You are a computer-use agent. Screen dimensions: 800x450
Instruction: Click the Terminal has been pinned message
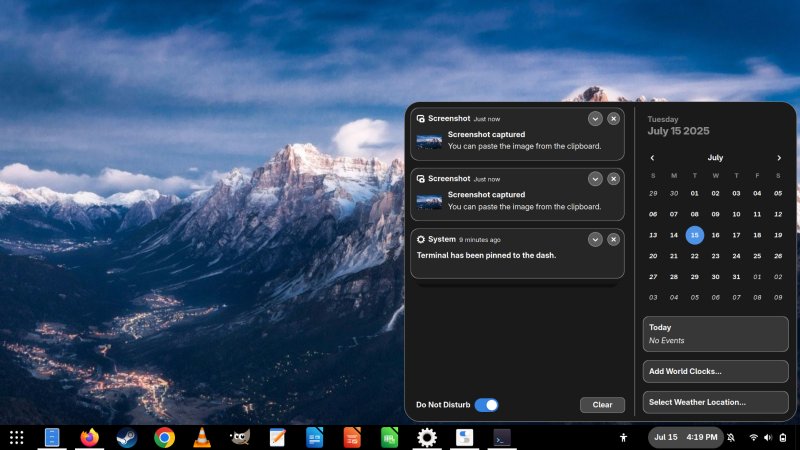[x=486, y=255]
